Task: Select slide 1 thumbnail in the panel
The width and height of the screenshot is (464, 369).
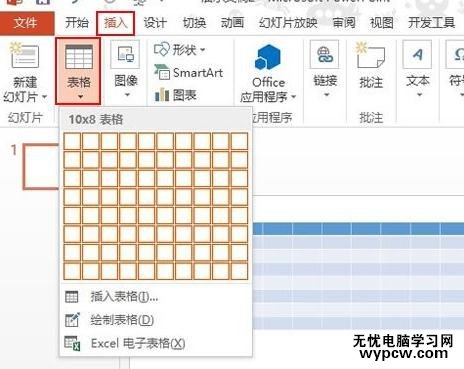Action: coord(41,167)
